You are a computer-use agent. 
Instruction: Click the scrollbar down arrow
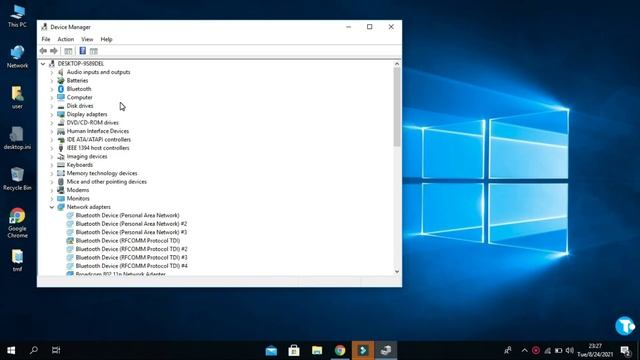[397, 271]
